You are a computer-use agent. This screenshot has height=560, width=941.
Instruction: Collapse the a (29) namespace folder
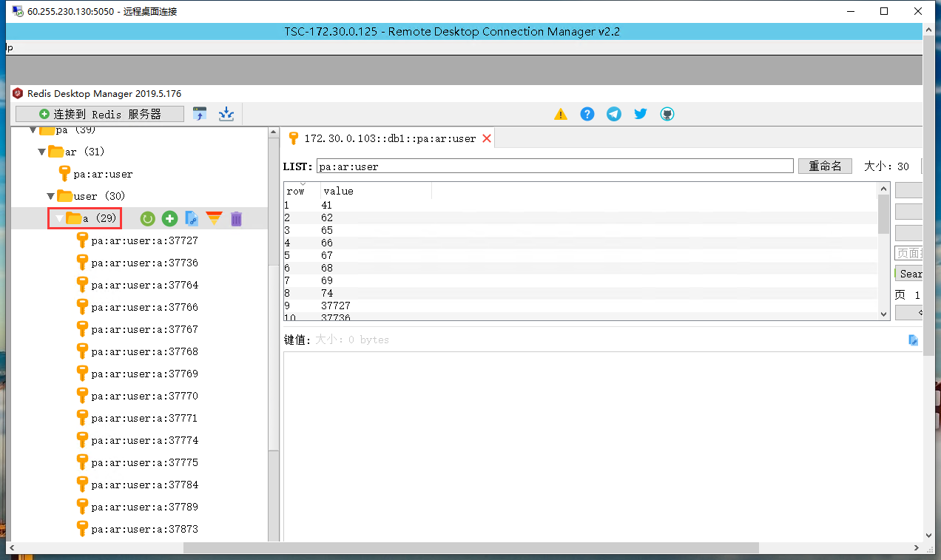[x=60, y=218]
